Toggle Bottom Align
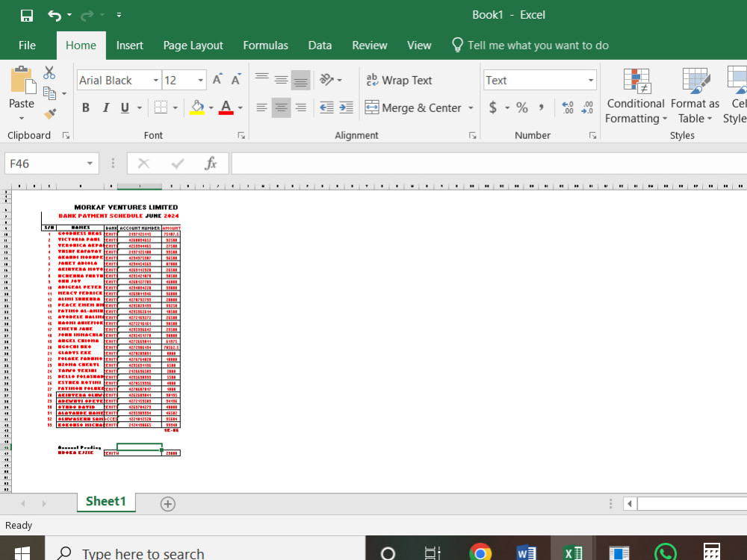747x560 pixels. click(x=300, y=80)
